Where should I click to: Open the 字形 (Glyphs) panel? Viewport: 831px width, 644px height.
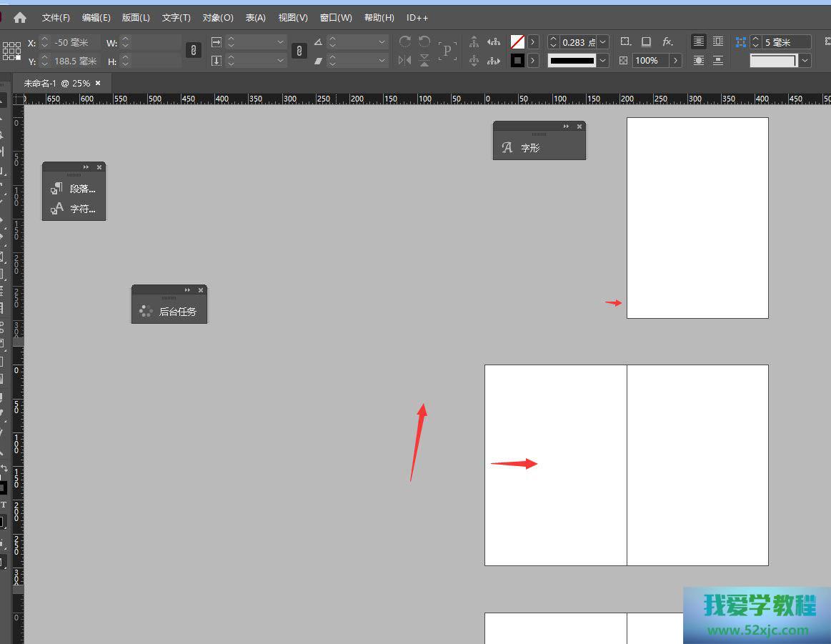(530, 148)
